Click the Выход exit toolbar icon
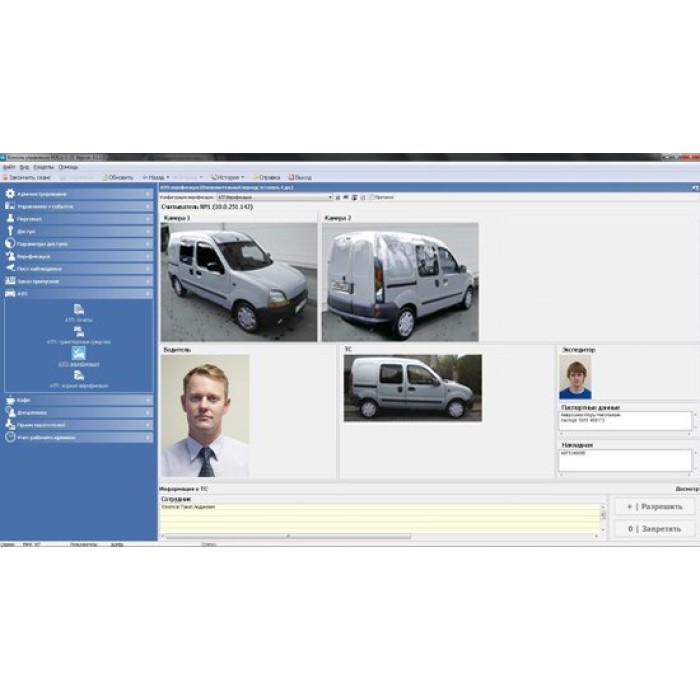Viewport: 700px width, 700px height. [299, 177]
